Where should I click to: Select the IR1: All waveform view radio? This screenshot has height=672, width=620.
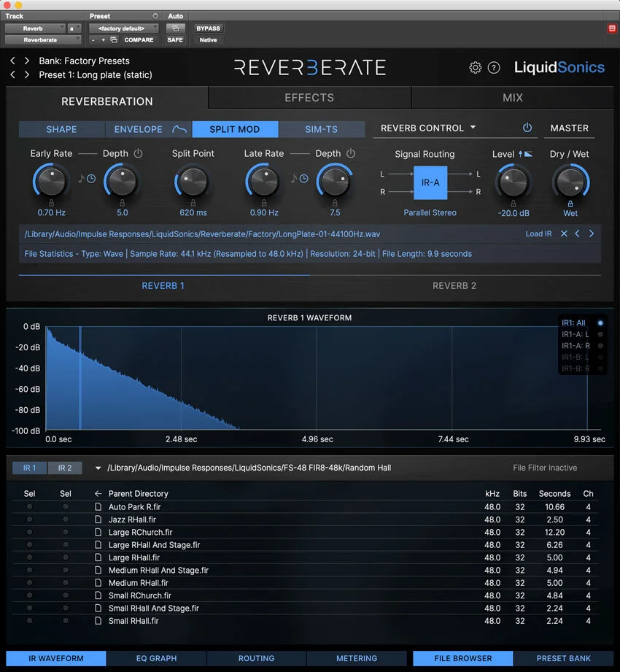coord(600,322)
